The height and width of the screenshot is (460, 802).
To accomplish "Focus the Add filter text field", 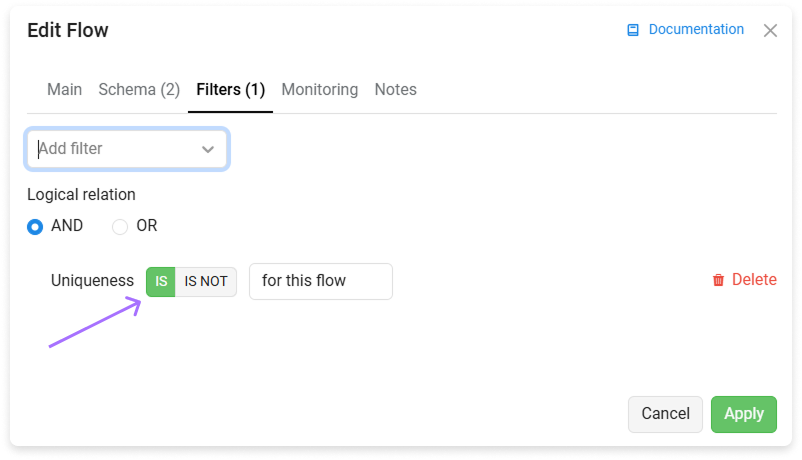I will [118, 149].
